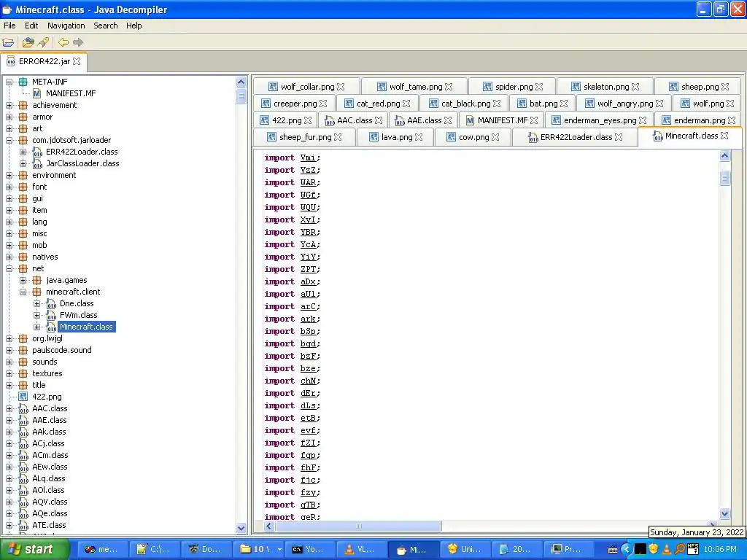Click the sounds package folder icon
Image resolution: width=747 pixels, height=560 pixels.
click(x=23, y=362)
